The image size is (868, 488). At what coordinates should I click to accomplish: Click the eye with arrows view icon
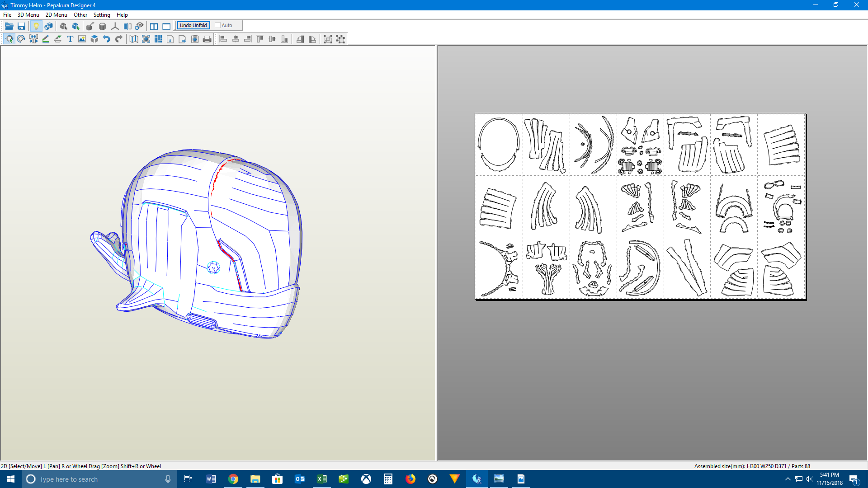point(139,26)
